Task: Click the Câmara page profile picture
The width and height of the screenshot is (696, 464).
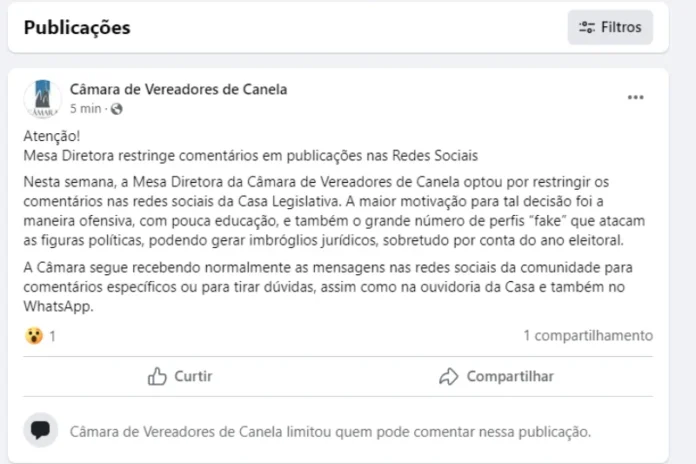Action: click(43, 99)
